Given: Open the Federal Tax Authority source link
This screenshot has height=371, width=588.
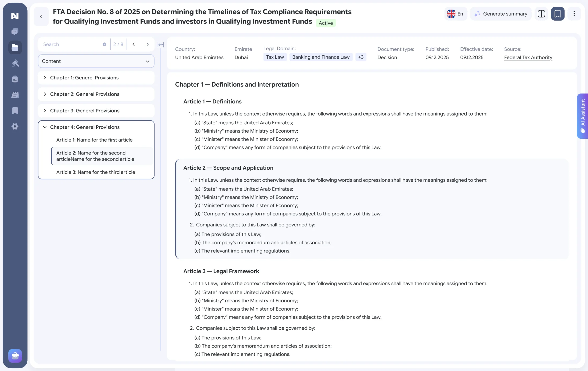Looking at the screenshot, I should [528, 57].
